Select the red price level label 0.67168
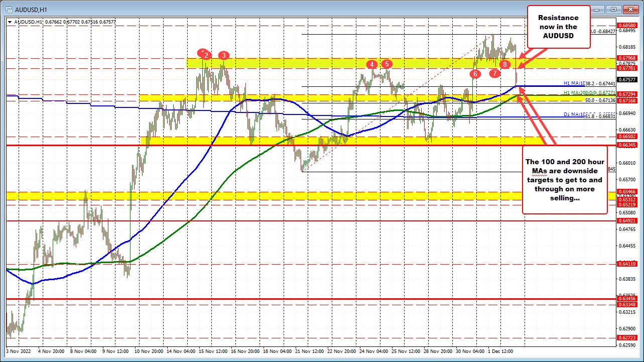 coord(627,101)
